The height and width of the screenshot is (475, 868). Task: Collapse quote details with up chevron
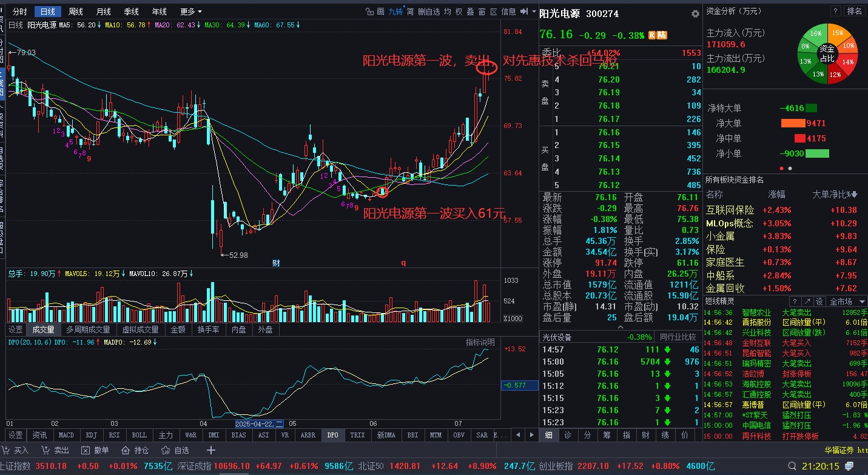pos(620,326)
